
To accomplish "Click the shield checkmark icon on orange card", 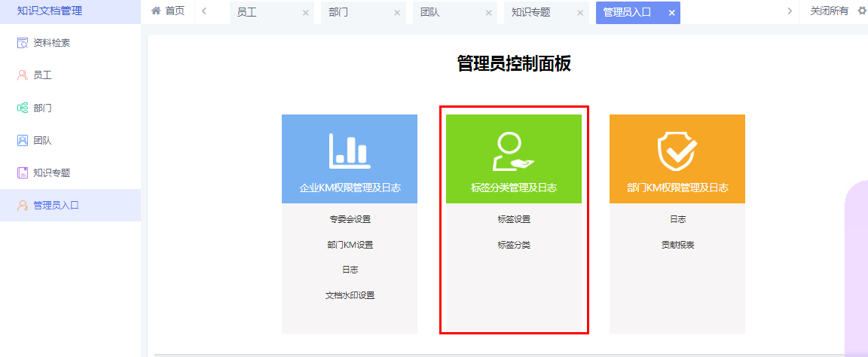I will (x=677, y=151).
